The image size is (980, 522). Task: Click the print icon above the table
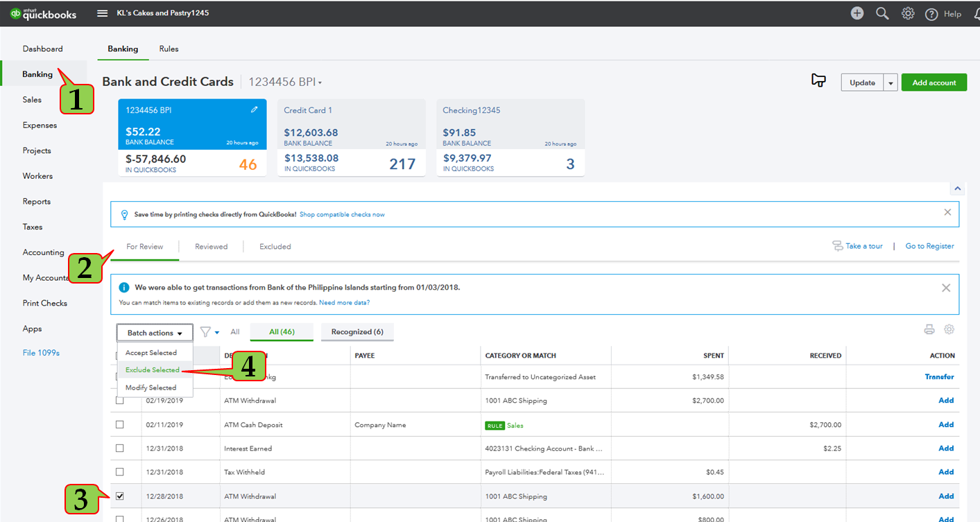click(929, 330)
